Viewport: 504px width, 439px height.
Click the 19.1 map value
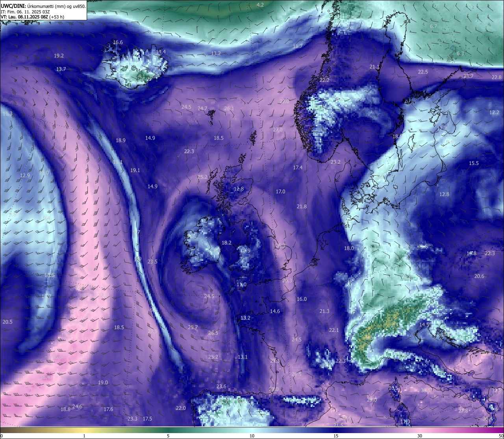[x=135, y=170]
